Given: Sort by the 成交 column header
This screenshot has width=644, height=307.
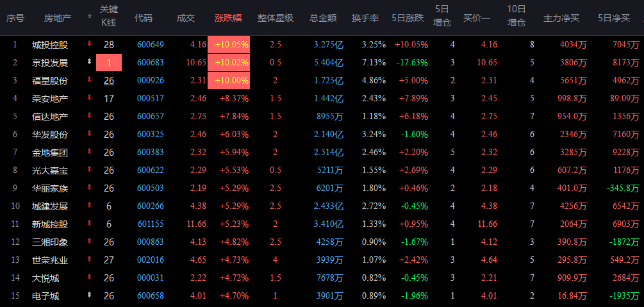Looking at the screenshot, I should pyautogui.click(x=186, y=18).
